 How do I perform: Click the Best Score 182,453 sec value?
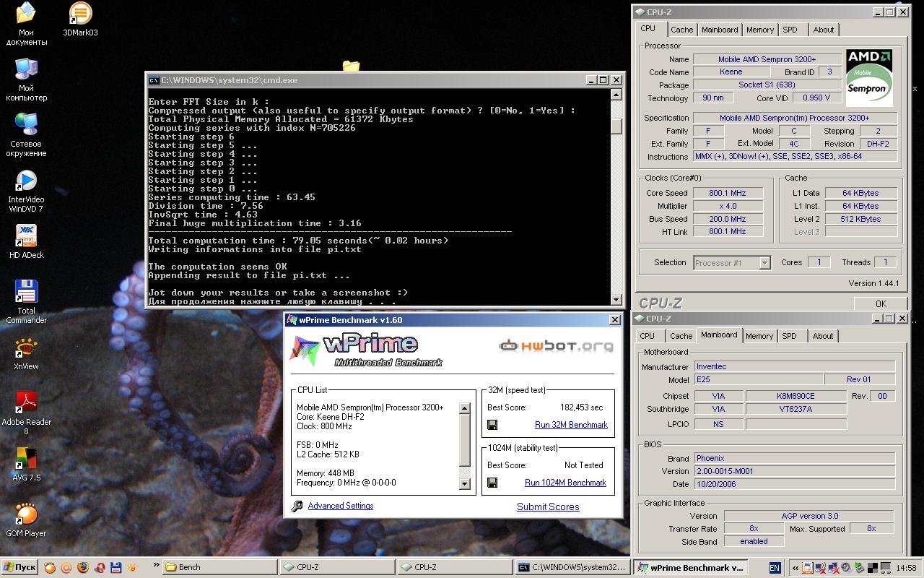[x=581, y=407]
